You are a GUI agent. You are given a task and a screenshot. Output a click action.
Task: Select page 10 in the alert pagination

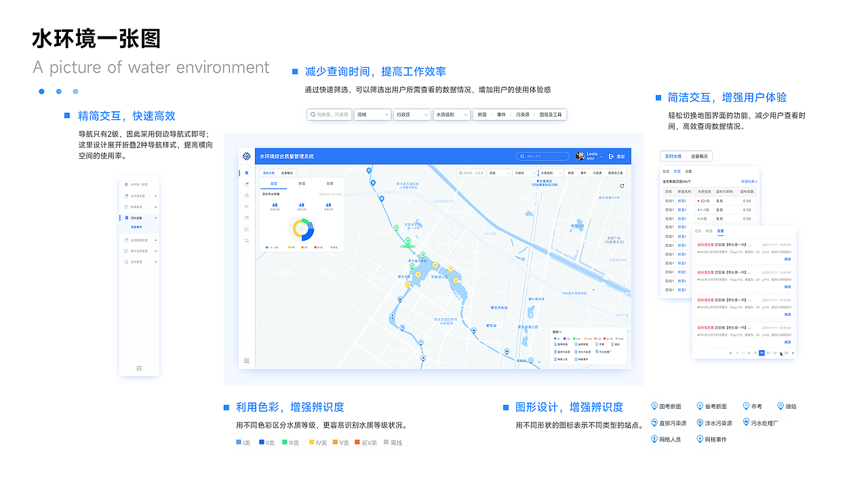pyautogui.click(x=761, y=353)
